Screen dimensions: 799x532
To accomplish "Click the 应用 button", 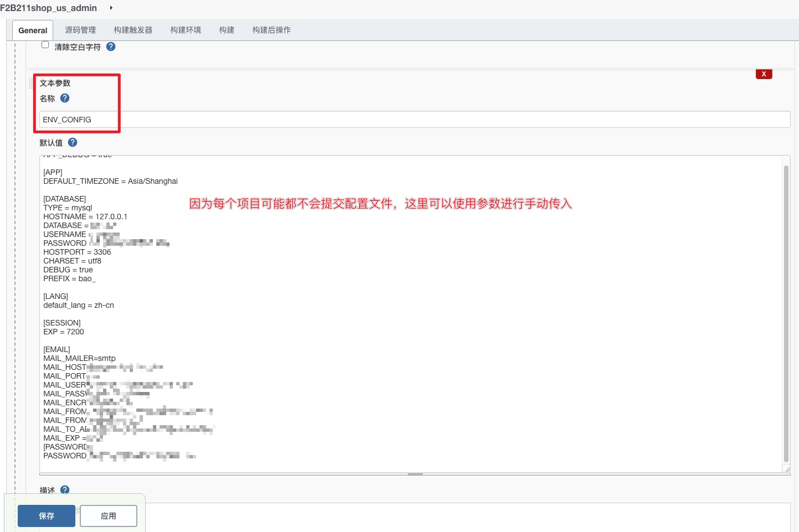I will point(109,516).
